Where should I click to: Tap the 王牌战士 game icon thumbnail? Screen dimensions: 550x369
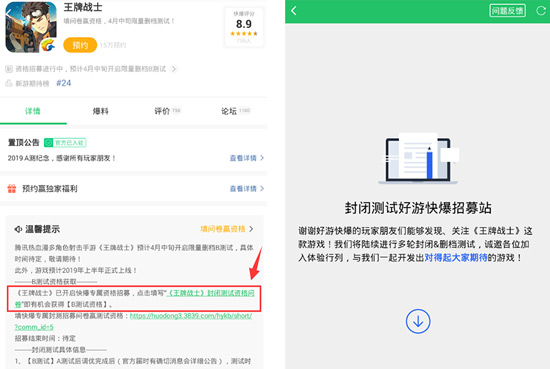(31, 27)
